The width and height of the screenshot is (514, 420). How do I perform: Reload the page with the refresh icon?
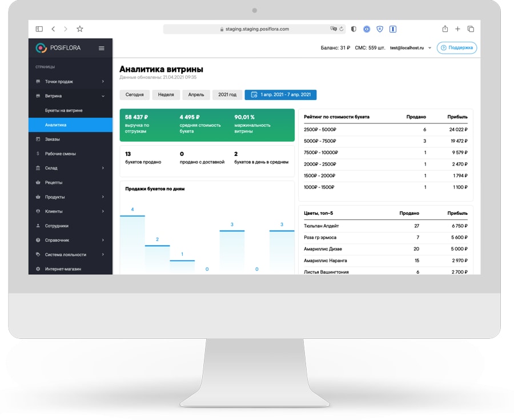click(342, 29)
